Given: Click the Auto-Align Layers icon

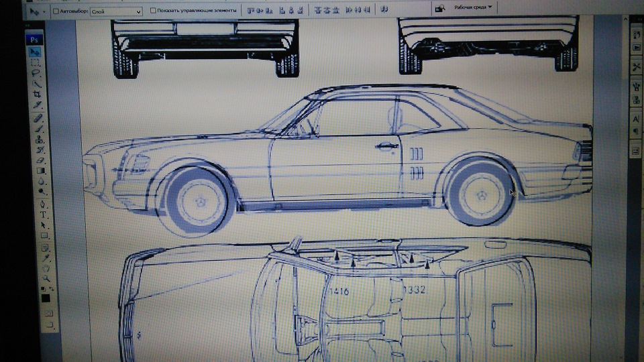Looking at the screenshot, I should point(384,9).
